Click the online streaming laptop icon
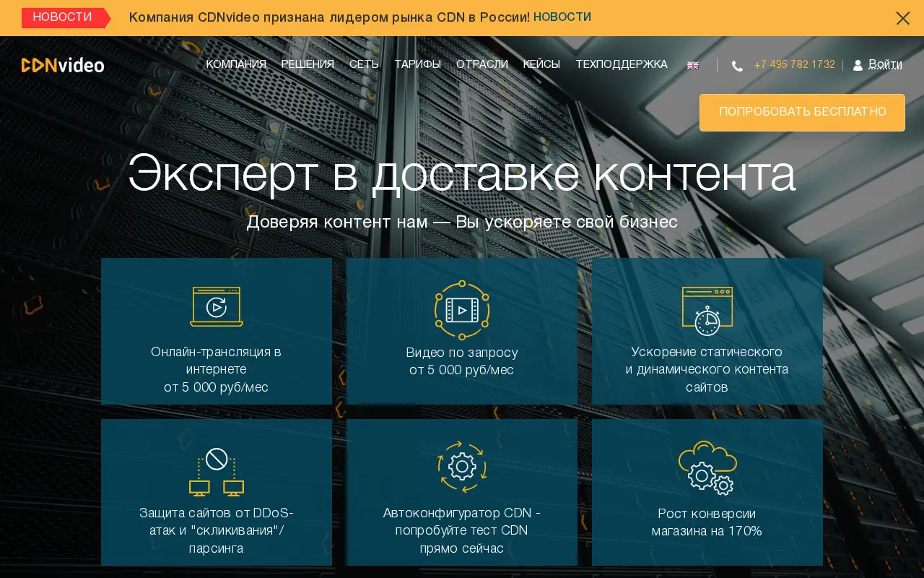 click(217, 307)
